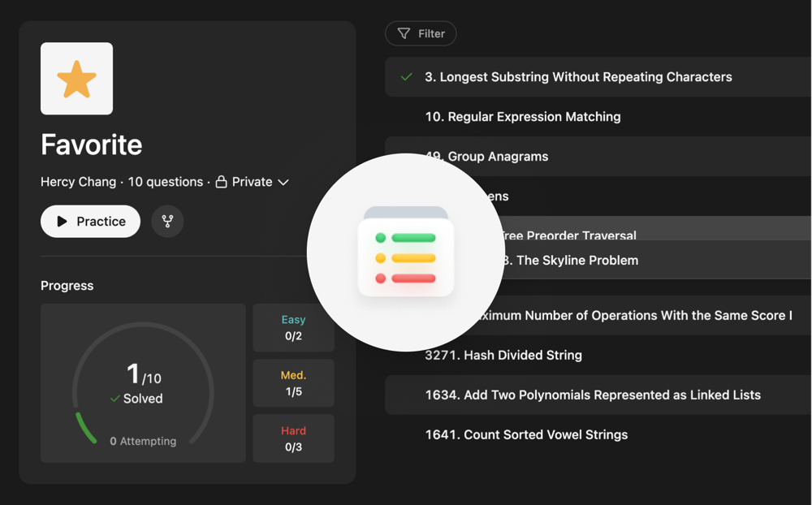Start the Practice session button
Screen dimensions: 812x505
pyautogui.click(x=90, y=221)
